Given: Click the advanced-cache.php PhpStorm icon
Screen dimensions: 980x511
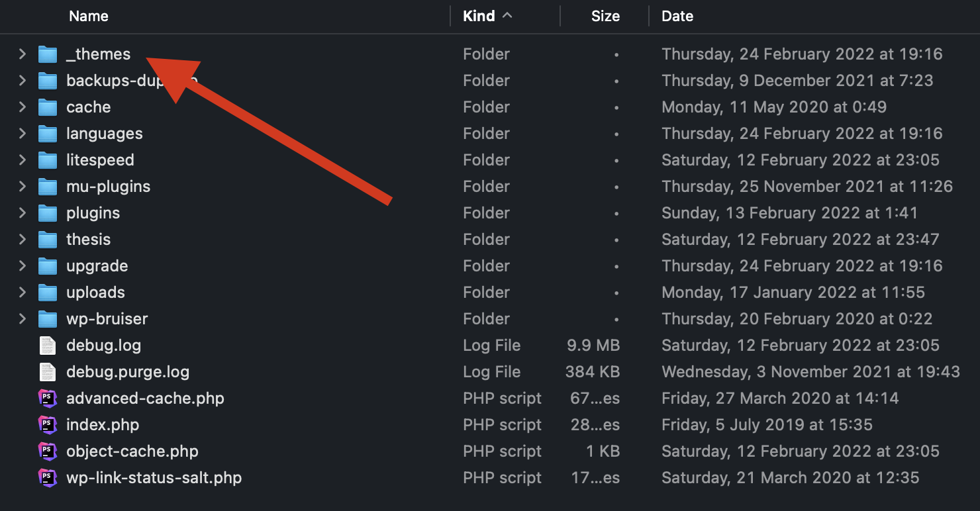Looking at the screenshot, I should (48, 398).
